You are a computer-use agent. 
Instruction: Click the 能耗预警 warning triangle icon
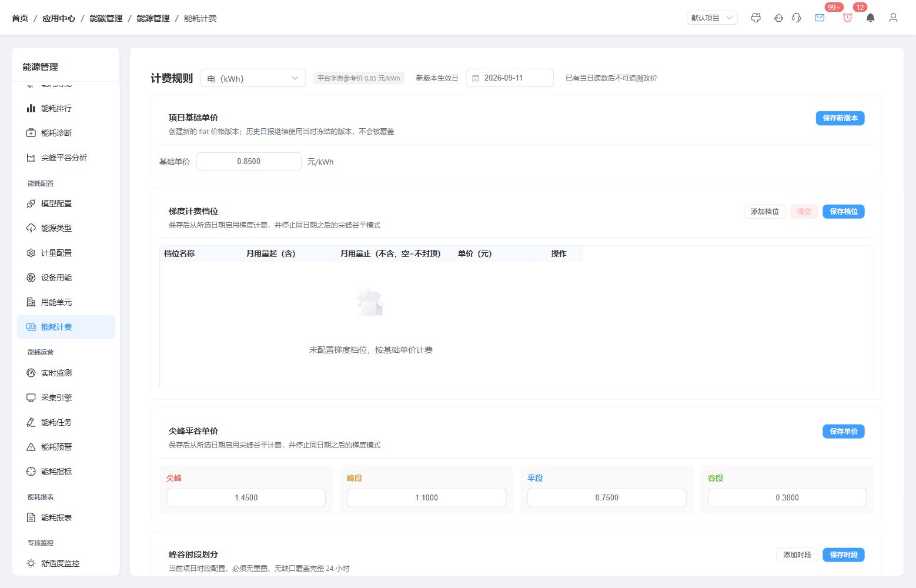(31, 447)
